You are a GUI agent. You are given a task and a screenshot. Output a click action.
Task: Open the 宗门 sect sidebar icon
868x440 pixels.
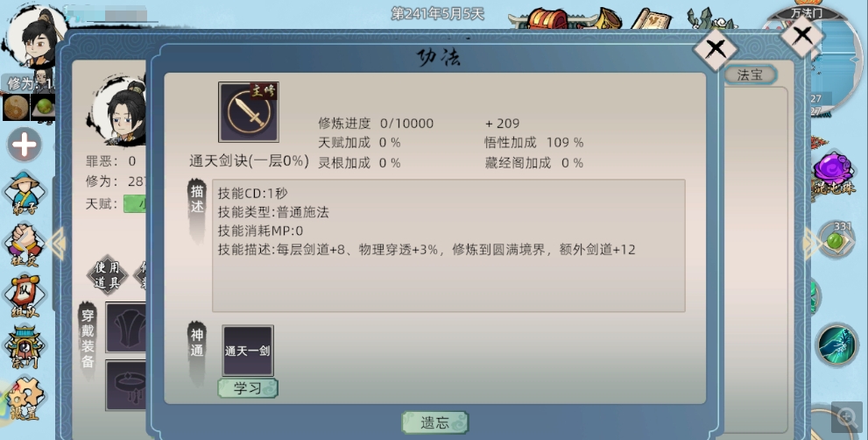pos(24,347)
